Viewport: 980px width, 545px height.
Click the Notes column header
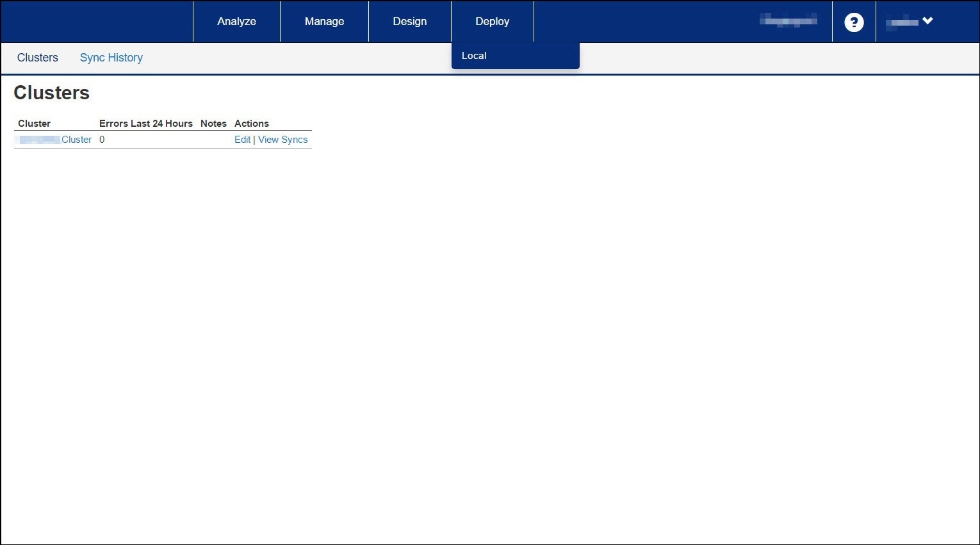coord(213,124)
